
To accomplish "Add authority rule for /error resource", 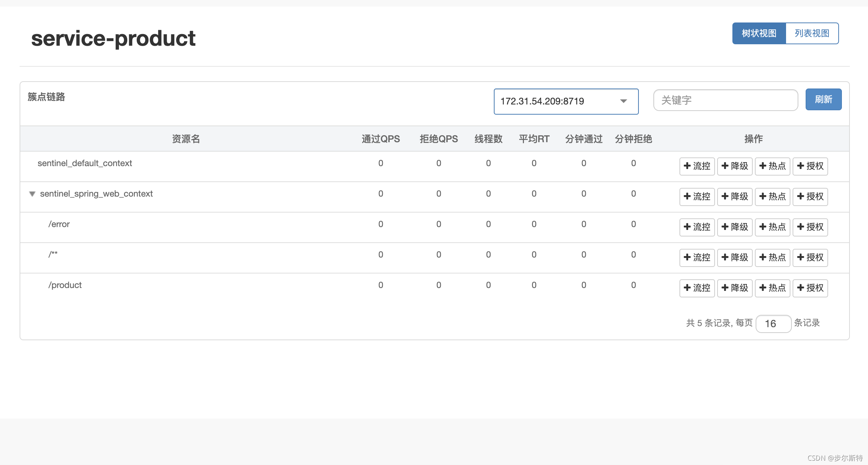I will point(810,227).
